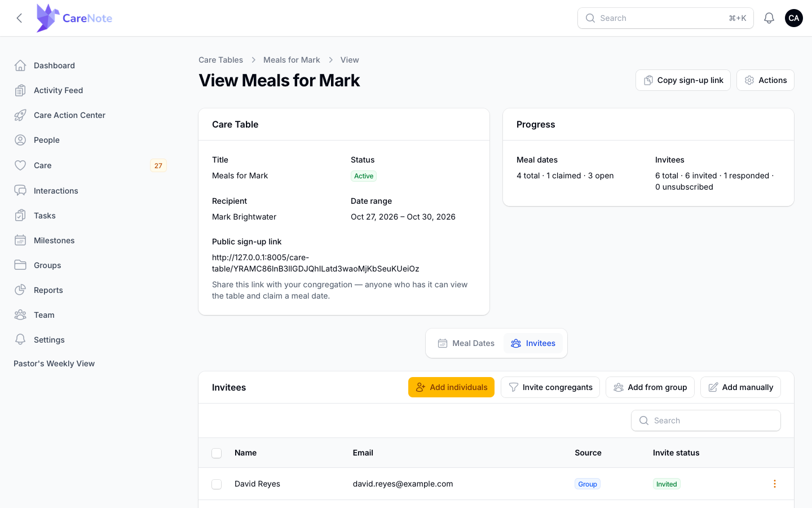812x508 pixels.
Task: Click Care Tables breadcrumb link
Action: (220, 60)
